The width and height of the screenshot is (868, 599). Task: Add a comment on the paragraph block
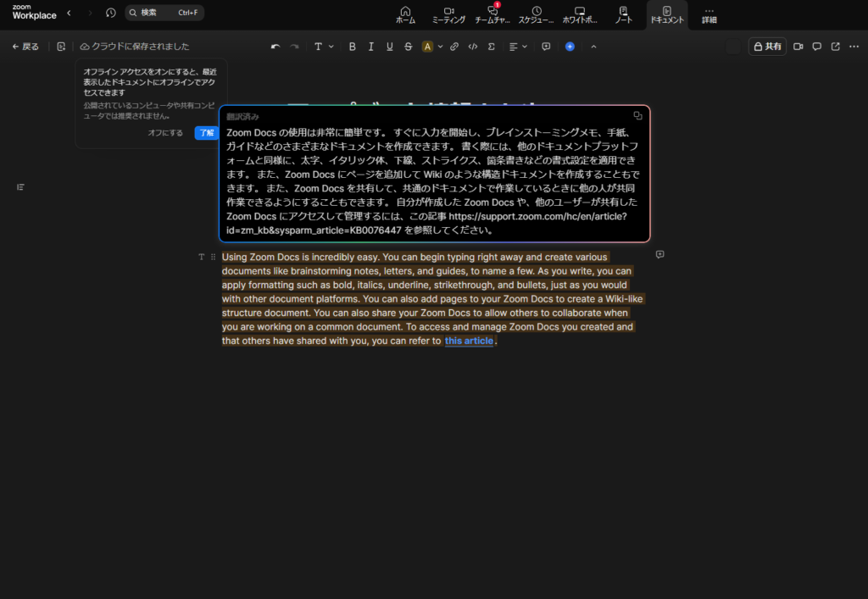[659, 254]
